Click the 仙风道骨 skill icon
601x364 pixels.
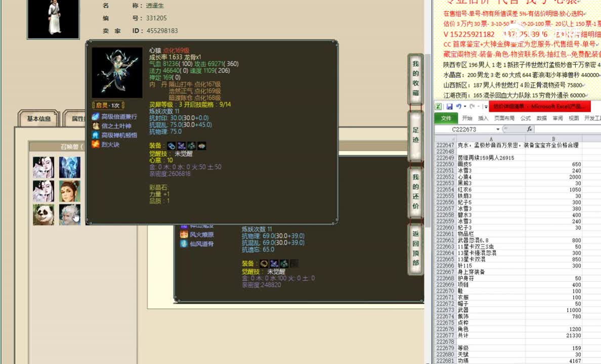coord(184,244)
